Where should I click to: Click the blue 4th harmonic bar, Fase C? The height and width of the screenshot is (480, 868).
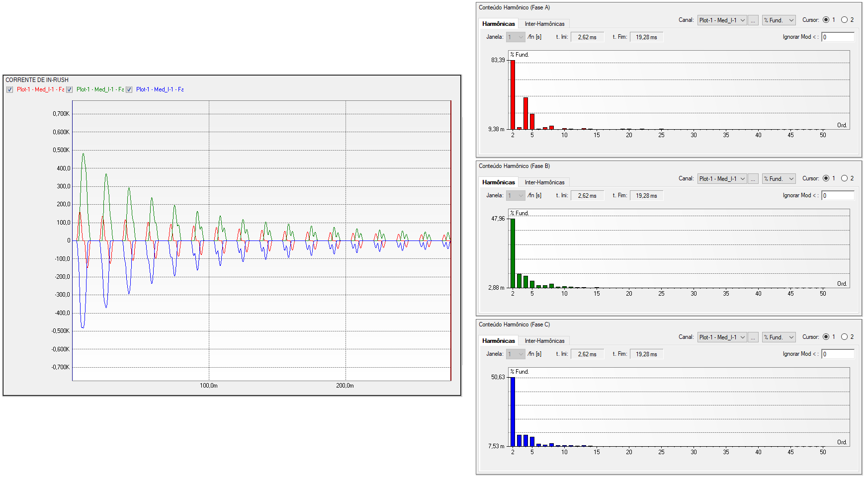pyautogui.click(x=525, y=440)
